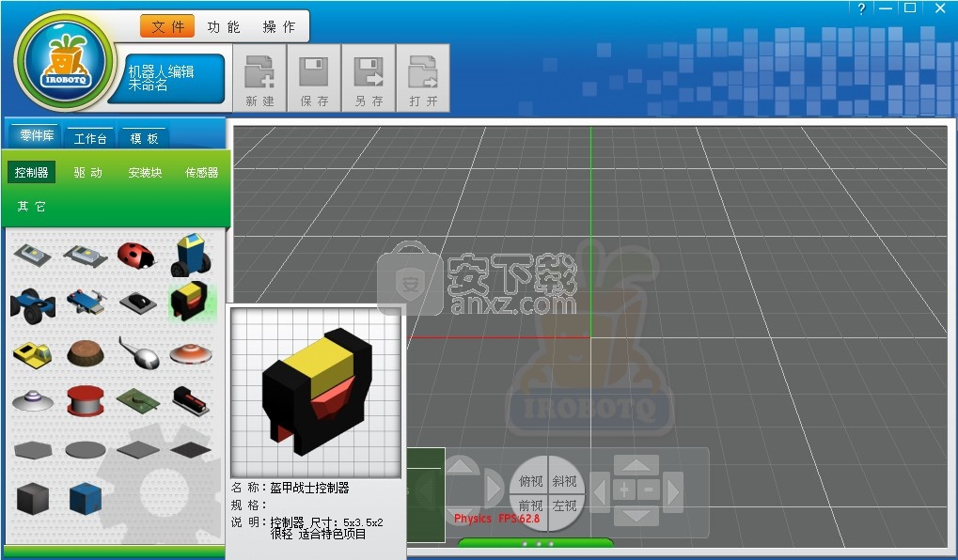Pick the silver mouse-shaped part
958x560 pixels.
[x=139, y=353]
